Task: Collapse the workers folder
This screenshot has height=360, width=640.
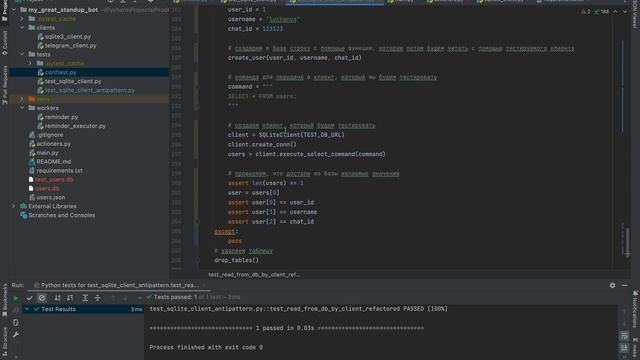Action: click(x=22, y=108)
